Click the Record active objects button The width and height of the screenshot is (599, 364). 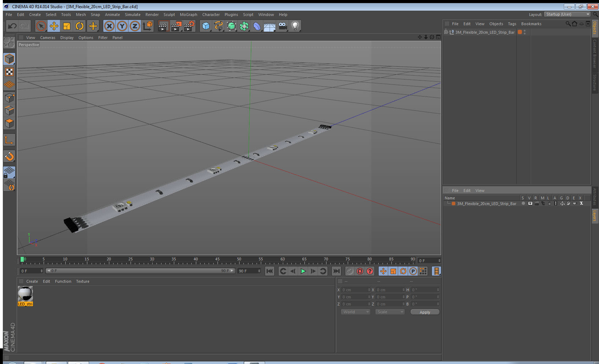pos(350,271)
